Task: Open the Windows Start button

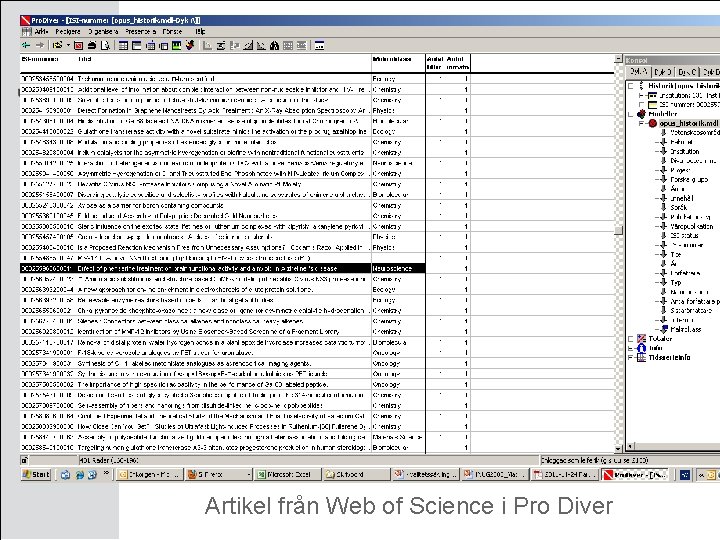Action: coord(36,474)
